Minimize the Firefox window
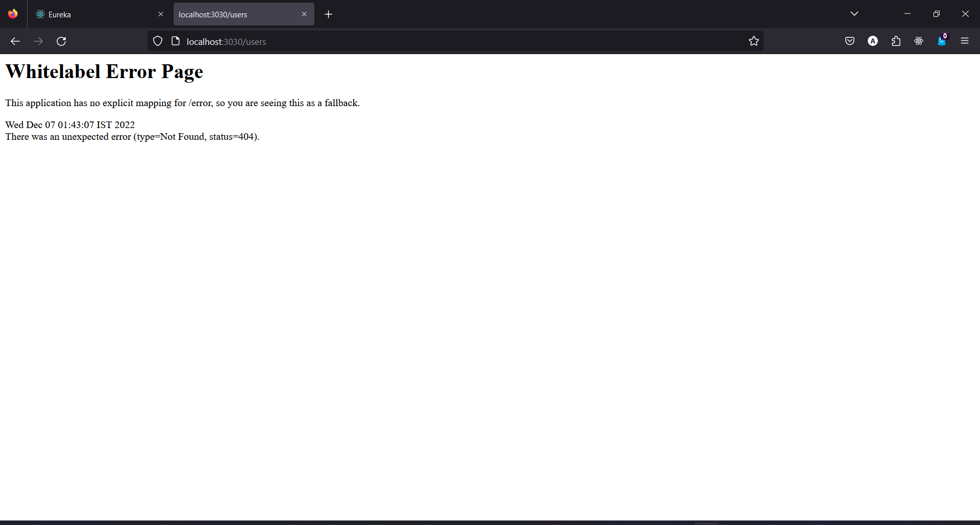This screenshot has width=980, height=525. pos(908,14)
